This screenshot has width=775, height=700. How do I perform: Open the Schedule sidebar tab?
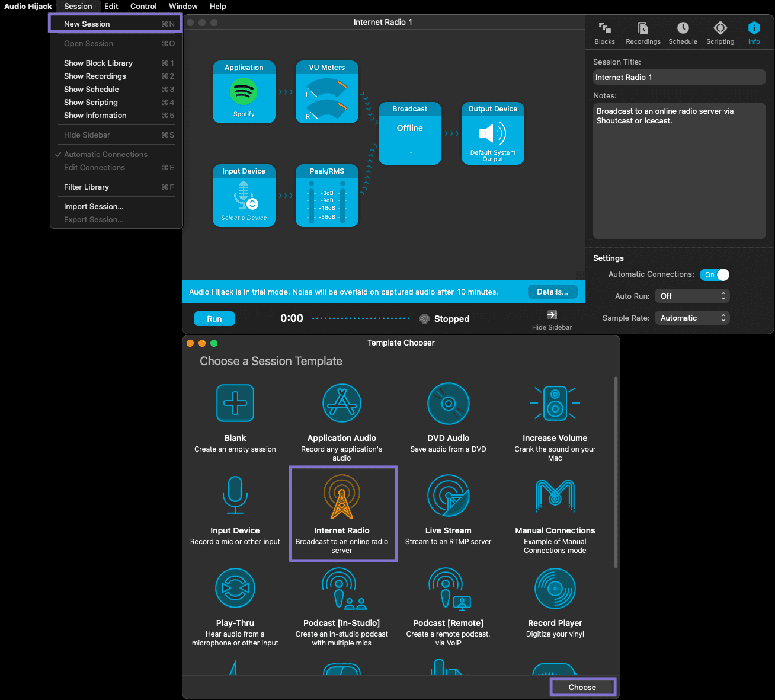683,33
